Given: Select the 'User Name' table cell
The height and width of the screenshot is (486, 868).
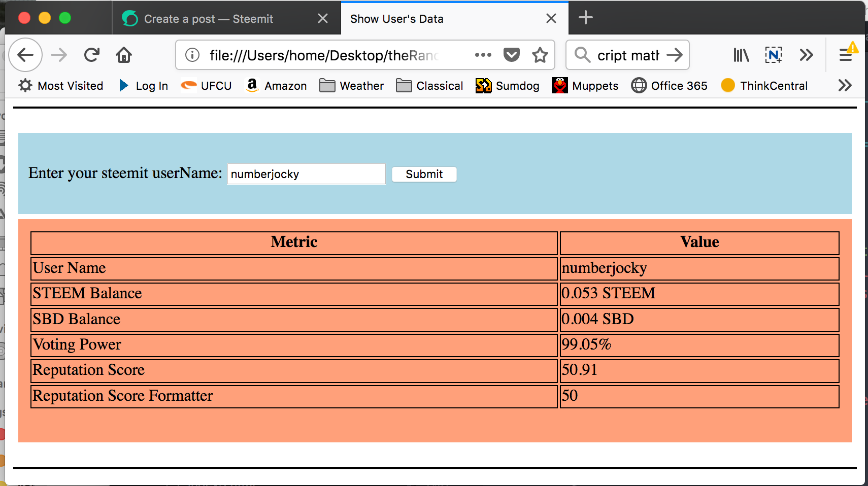Looking at the screenshot, I should (294, 268).
